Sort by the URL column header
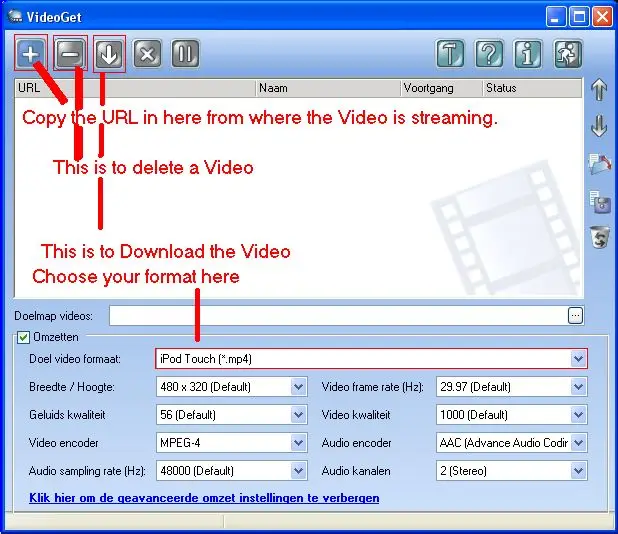Image resolution: width=618 pixels, height=534 pixels. tap(135, 88)
